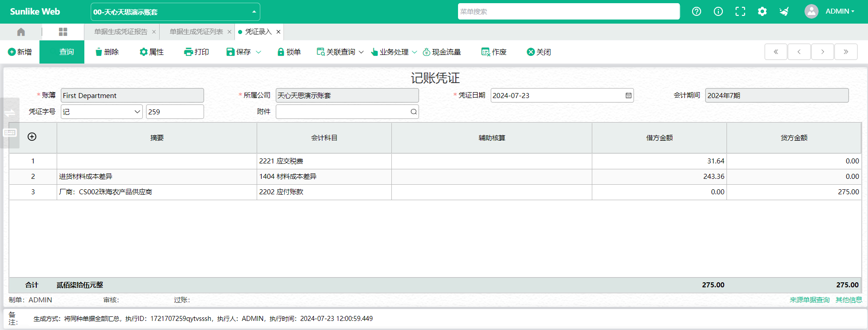Close the 单据生成凭证列表 tab
The height and width of the screenshot is (330, 868).
click(229, 32)
